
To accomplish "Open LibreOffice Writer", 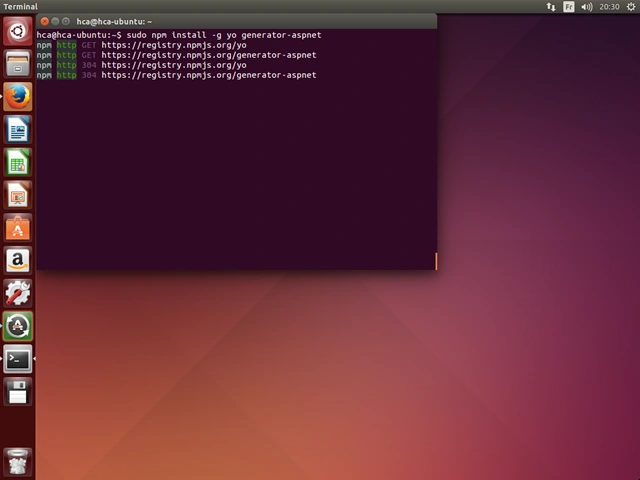I will [x=18, y=130].
